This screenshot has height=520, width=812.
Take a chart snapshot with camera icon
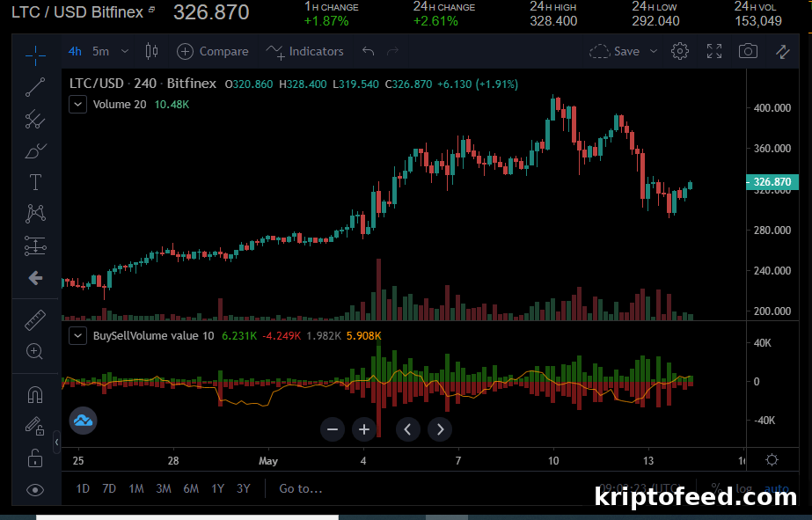(x=748, y=51)
